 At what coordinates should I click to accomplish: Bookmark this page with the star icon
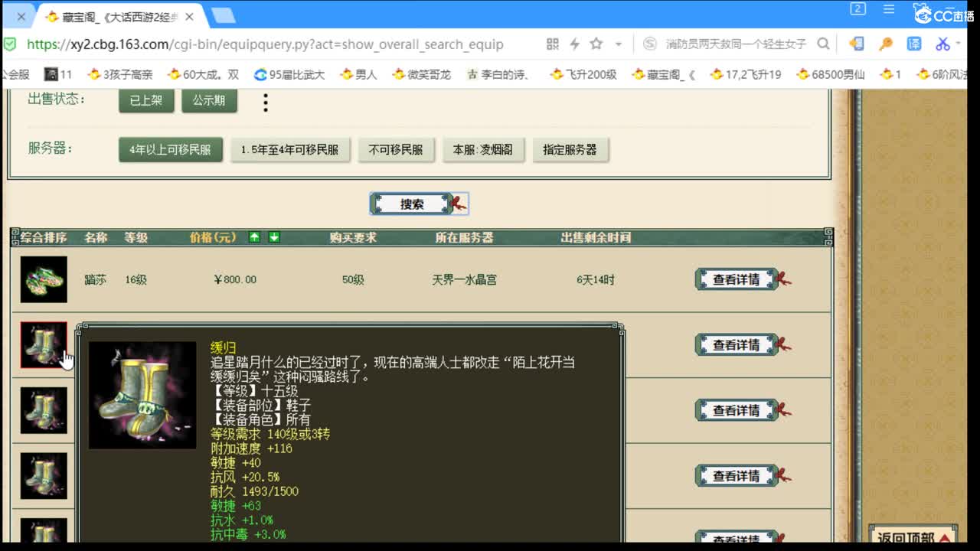click(596, 44)
